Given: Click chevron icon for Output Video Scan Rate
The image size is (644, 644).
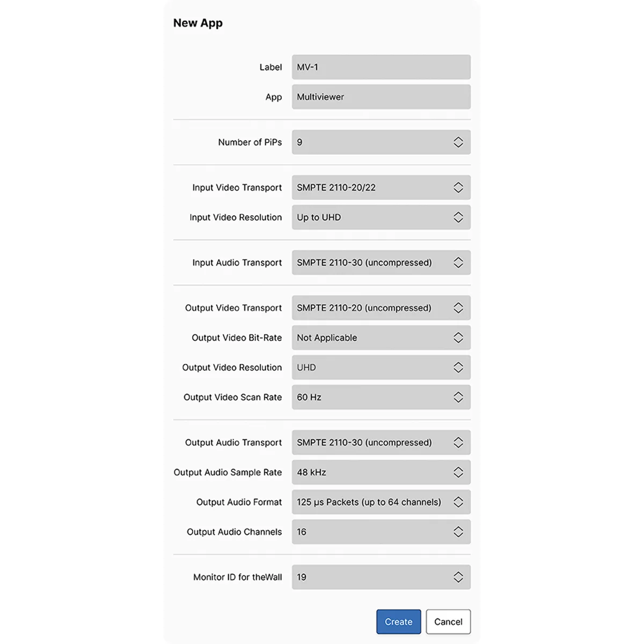Looking at the screenshot, I should coord(458,397).
